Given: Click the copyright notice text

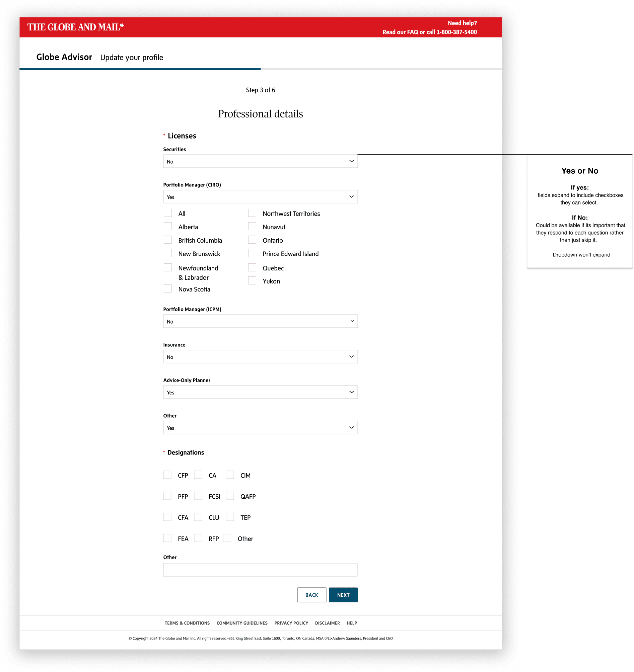Looking at the screenshot, I should 260,638.
